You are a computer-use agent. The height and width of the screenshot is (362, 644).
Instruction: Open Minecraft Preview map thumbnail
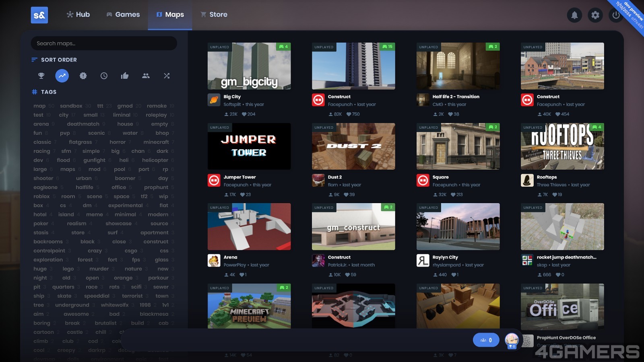pyautogui.click(x=249, y=306)
